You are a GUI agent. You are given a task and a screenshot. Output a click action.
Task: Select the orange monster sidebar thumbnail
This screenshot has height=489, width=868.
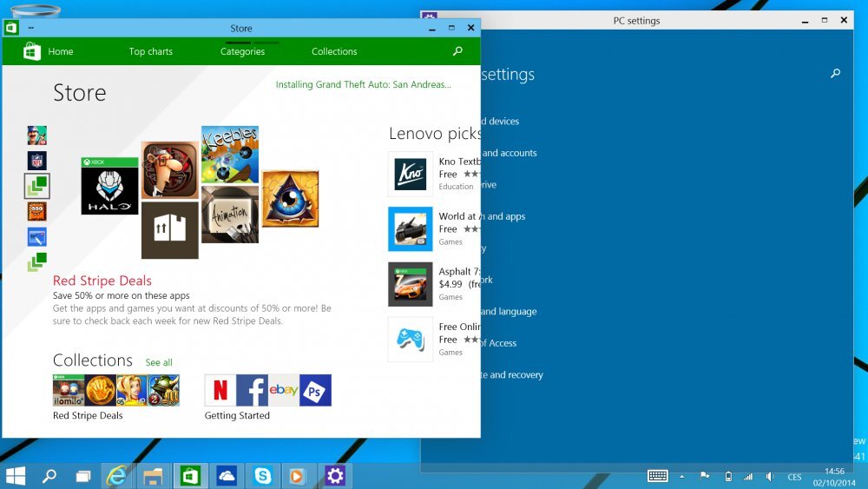(x=37, y=212)
